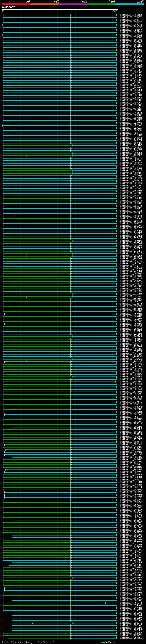Select the UniRef100_B2KIJ6 label
Screen dimensions: 146x644
pyautogui.click(x=131, y=397)
